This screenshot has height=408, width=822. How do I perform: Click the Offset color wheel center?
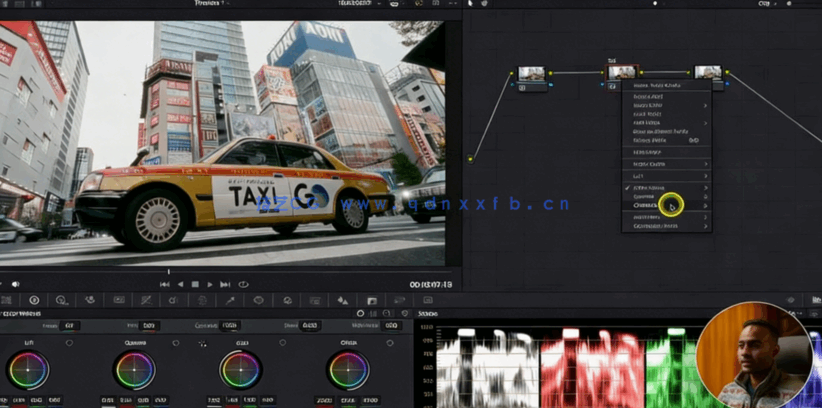348,370
